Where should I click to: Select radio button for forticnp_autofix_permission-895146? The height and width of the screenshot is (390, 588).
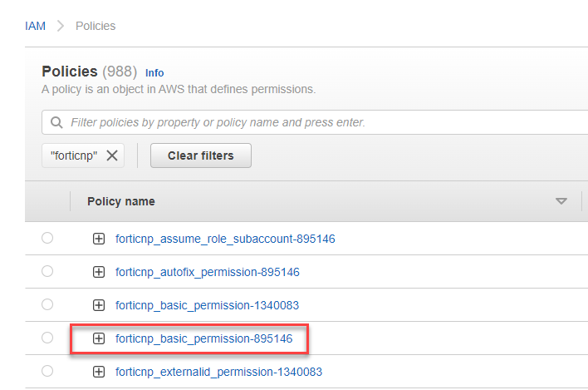coord(47,271)
